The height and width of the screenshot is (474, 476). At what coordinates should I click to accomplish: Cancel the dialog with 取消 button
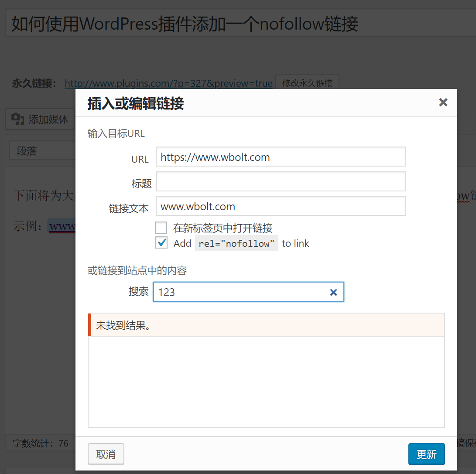click(106, 454)
